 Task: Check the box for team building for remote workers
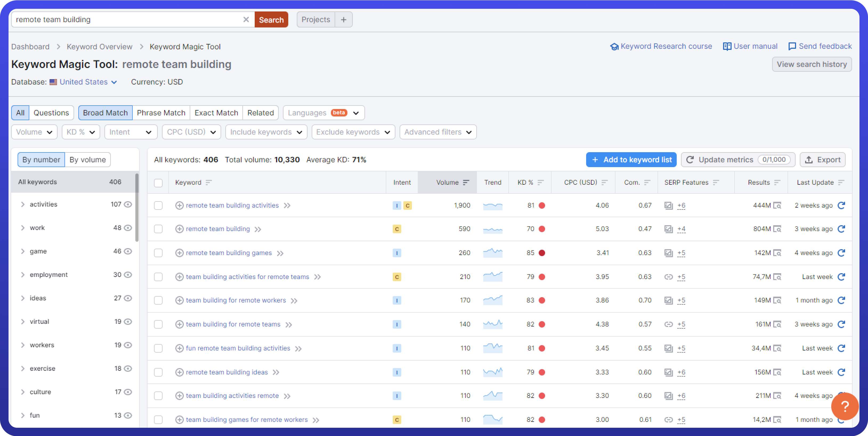(158, 300)
